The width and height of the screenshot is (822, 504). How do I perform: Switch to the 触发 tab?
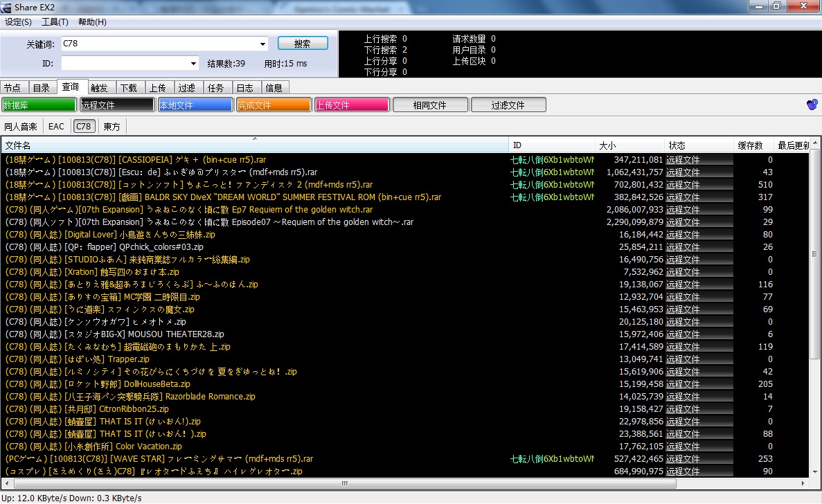coord(99,87)
